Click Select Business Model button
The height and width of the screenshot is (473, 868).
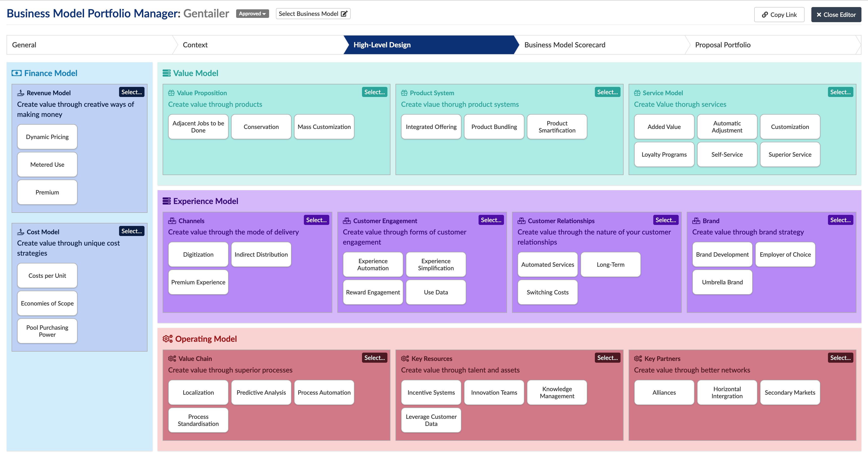[x=313, y=14]
